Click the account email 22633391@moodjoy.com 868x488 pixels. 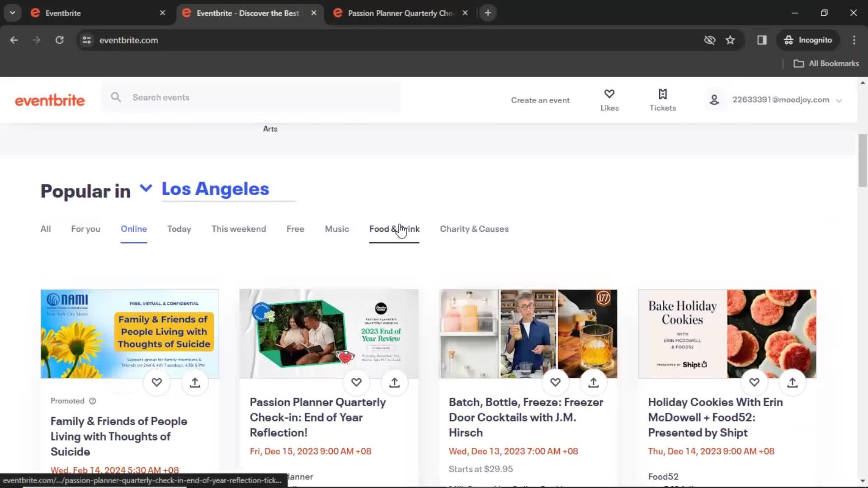781,100
